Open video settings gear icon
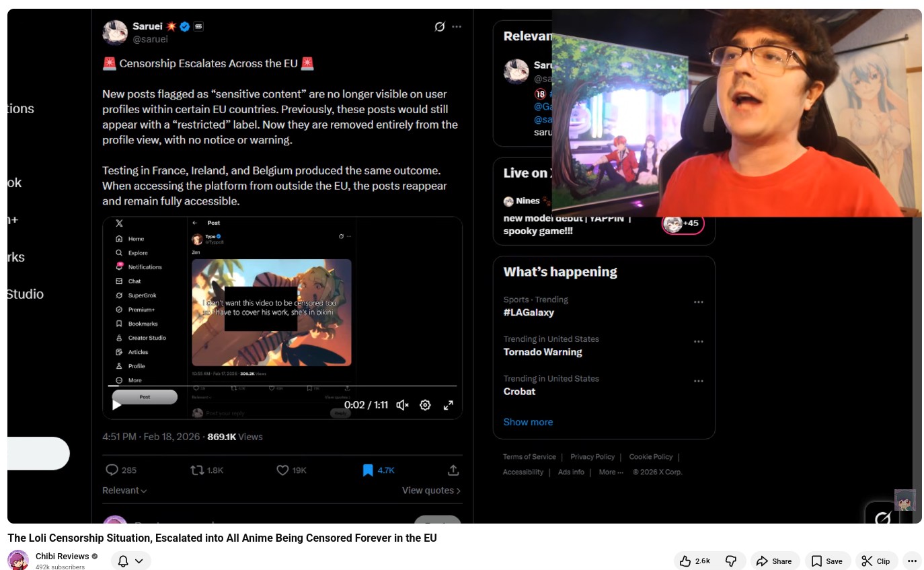Screen dimensions: 924x570 425,405
